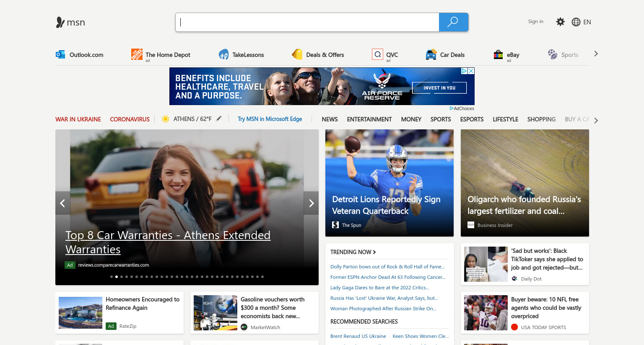Click the MSN butterfly logo
644x345 pixels.
[60, 22]
